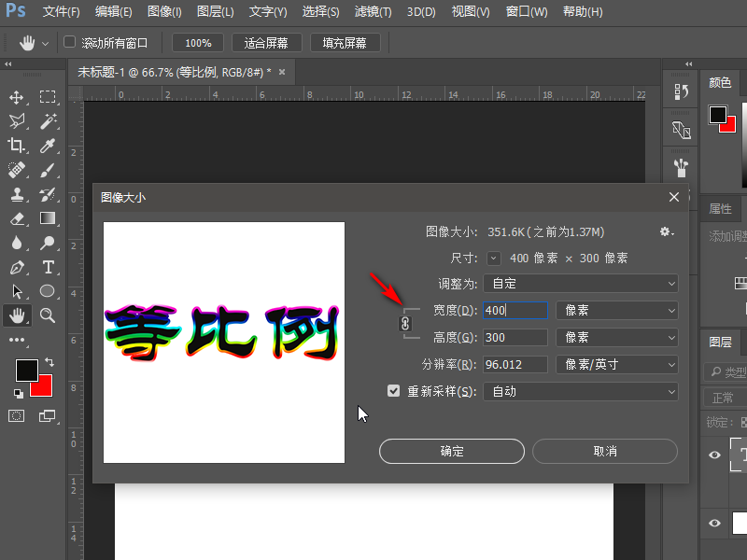Click the toolbox background red swatch
The image size is (747, 560).
pyautogui.click(x=45, y=389)
